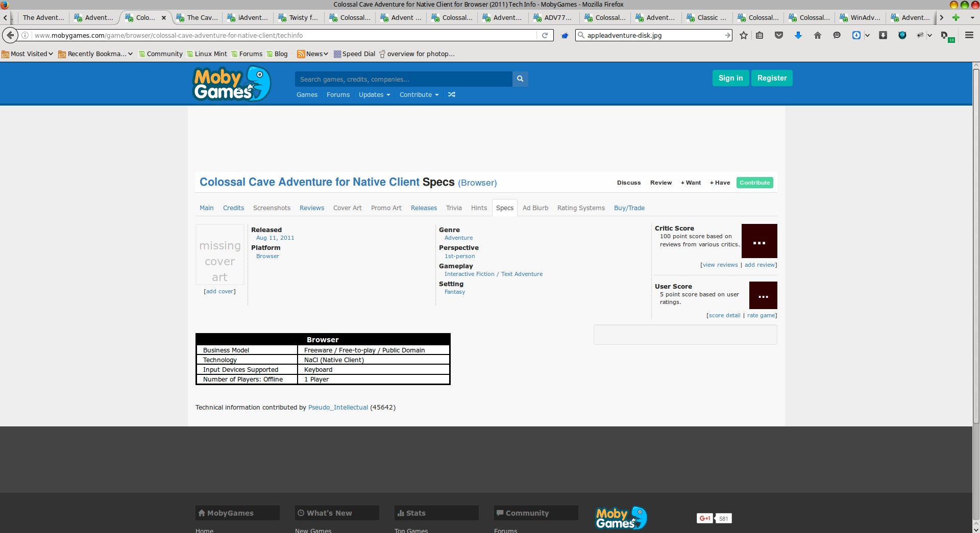Reload the page with the refresh icon

(545, 35)
